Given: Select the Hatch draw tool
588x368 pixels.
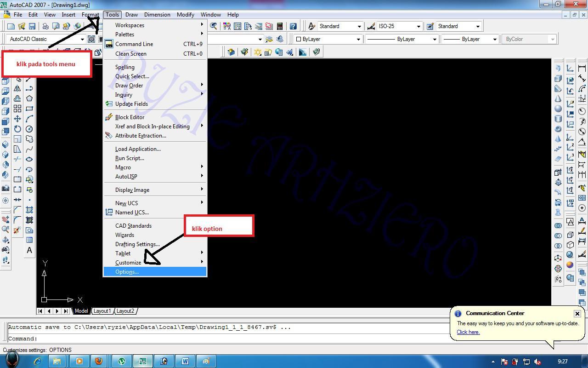Looking at the screenshot, I should (29, 210).
